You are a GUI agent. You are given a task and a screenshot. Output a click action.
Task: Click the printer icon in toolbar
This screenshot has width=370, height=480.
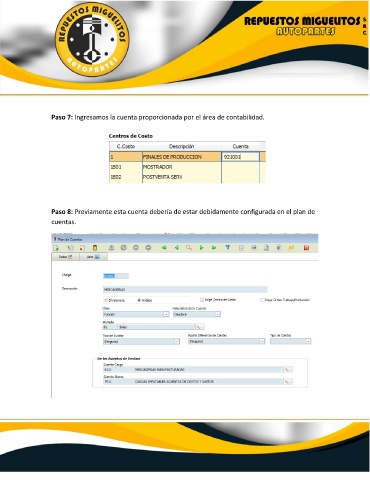(x=254, y=248)
